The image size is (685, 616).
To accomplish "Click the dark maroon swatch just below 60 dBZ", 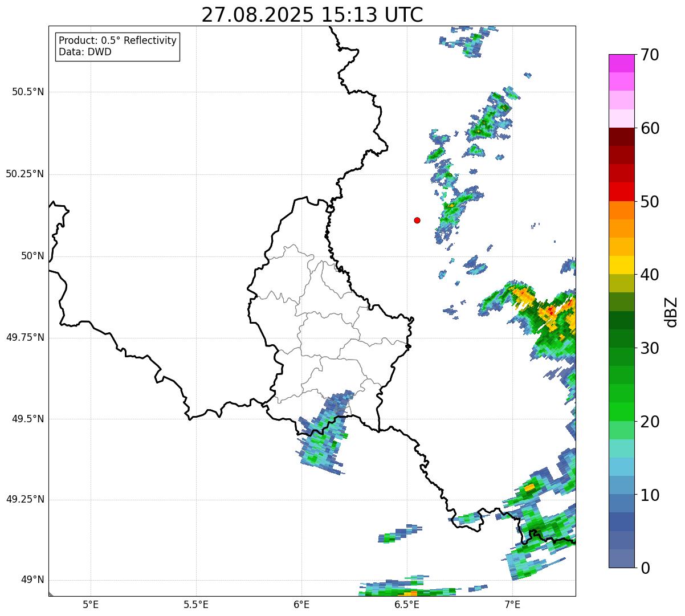I will click(622, 137).
